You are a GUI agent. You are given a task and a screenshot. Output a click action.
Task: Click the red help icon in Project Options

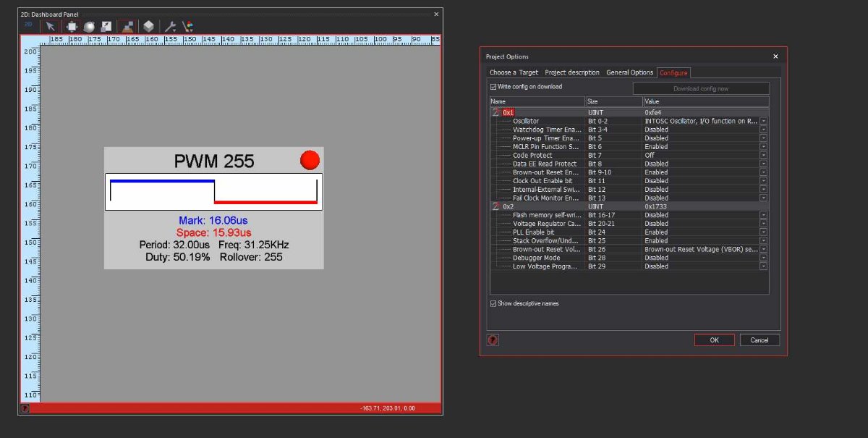[493, 340]
